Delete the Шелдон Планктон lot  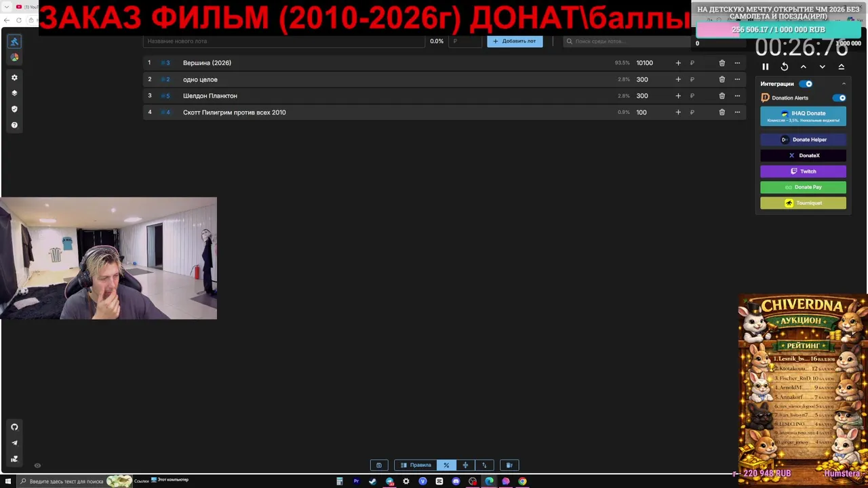[x=722, y=96]
